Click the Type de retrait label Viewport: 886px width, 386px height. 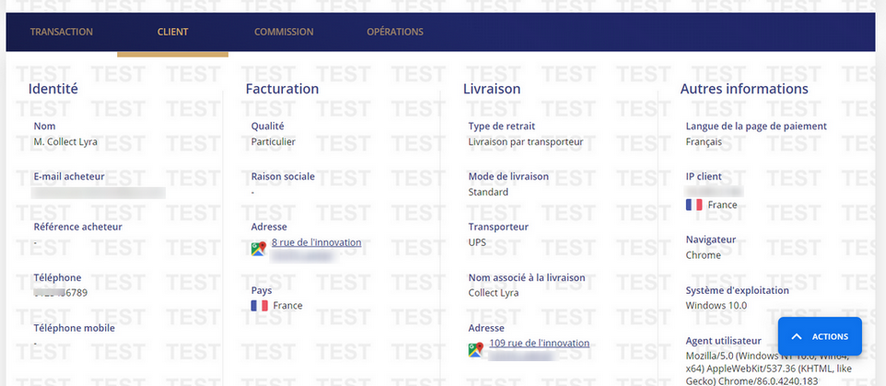(502, 126)
